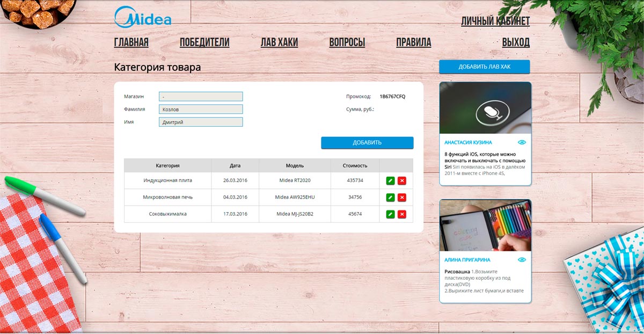Open the colored pencils thumbnail
644x334 pixels.
pyautogui.click(x=485, y=226)
